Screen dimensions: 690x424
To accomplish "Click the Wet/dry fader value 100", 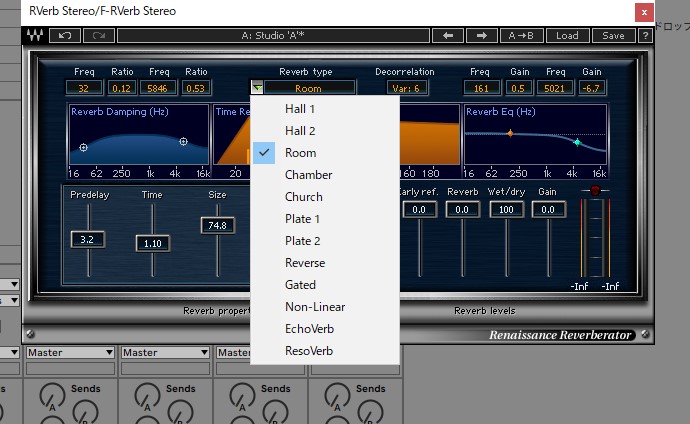I will pos(506,210).
